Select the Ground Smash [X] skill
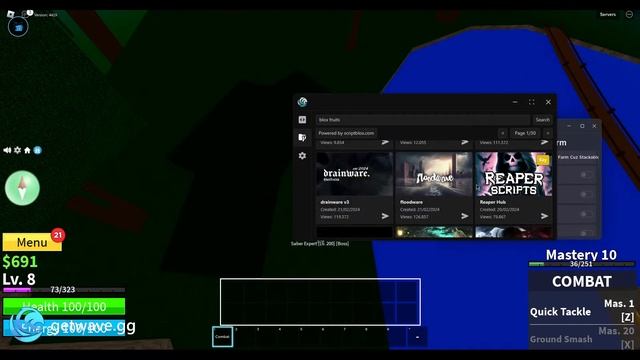Viewport: 640px width, 360px height. (582, 338)
